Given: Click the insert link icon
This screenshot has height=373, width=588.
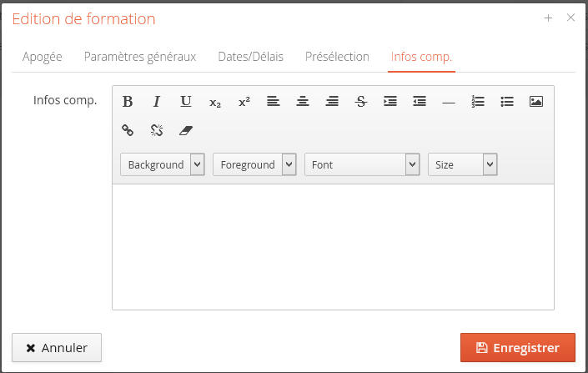Looking at the screenshot, I should coord(128,130).
